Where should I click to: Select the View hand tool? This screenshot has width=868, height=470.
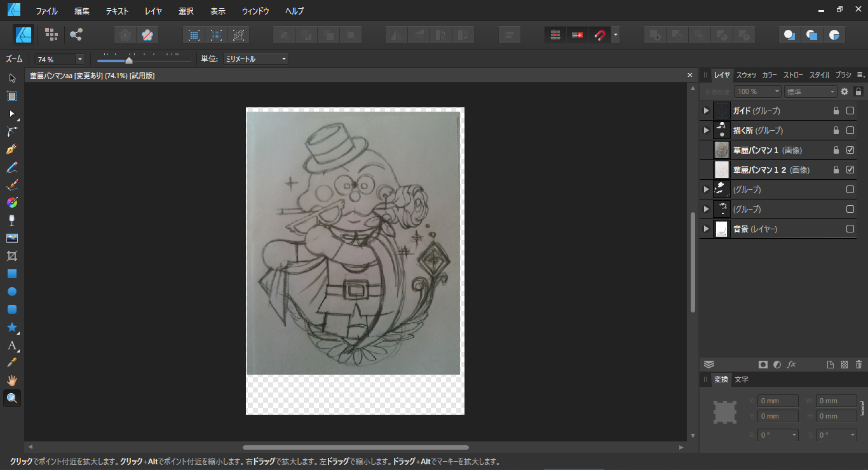pyautogui.click(x=11, y=380)
